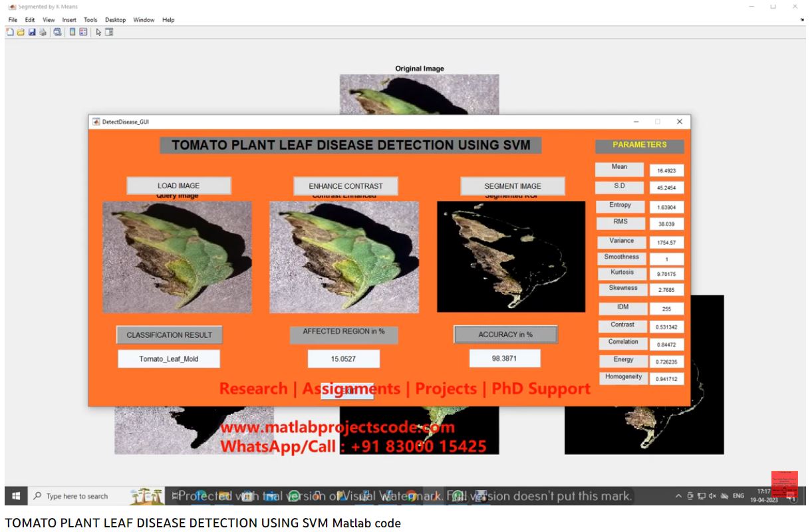
Task: Click the Correlation value 0.84472
Action: [666, 344]
